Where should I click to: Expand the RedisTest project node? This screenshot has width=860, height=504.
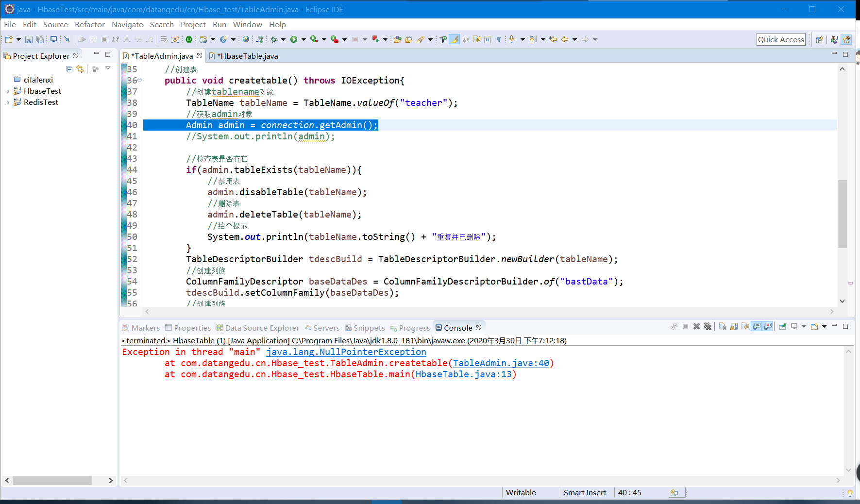pos(7,102)
